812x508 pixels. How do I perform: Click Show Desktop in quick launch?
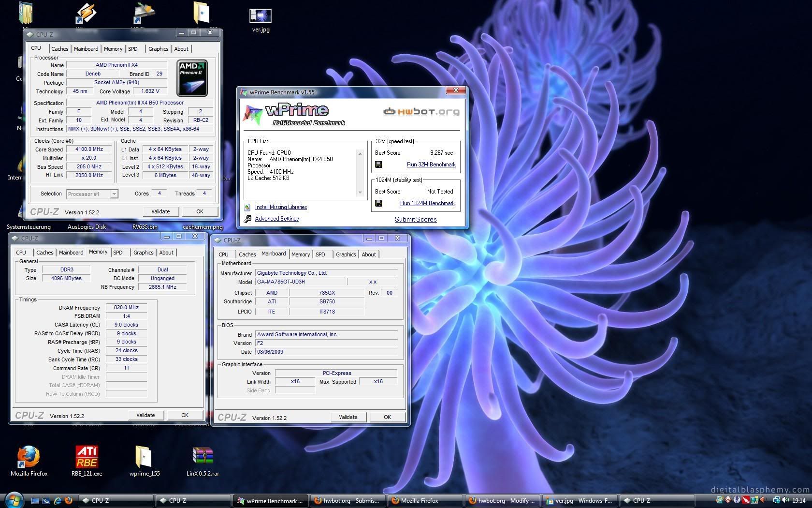[x=35, y=501]
